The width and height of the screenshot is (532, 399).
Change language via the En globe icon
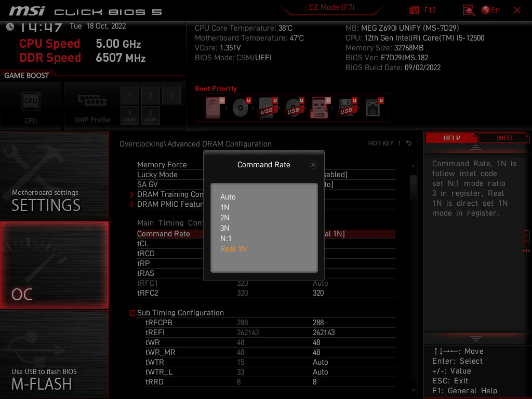[x=490, y=10]
